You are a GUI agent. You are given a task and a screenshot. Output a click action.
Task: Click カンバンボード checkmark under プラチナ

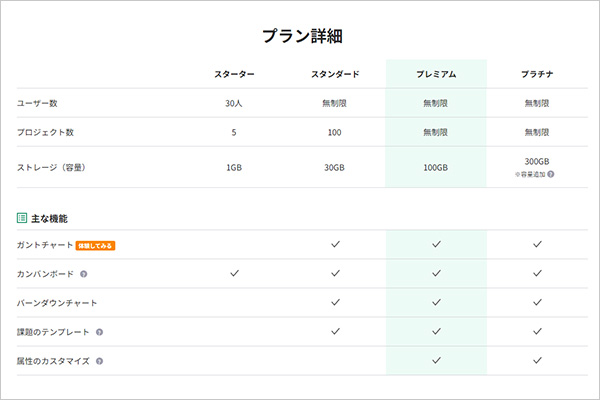538,273
